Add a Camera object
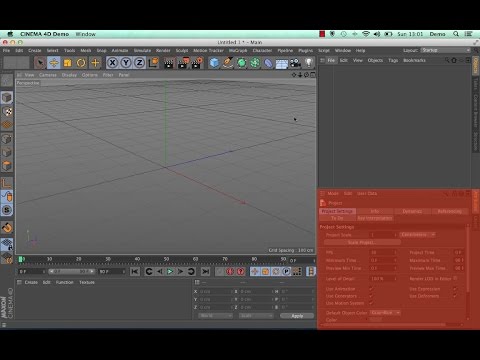The width and height of the screenshot is (480, 360). [295, 63]
